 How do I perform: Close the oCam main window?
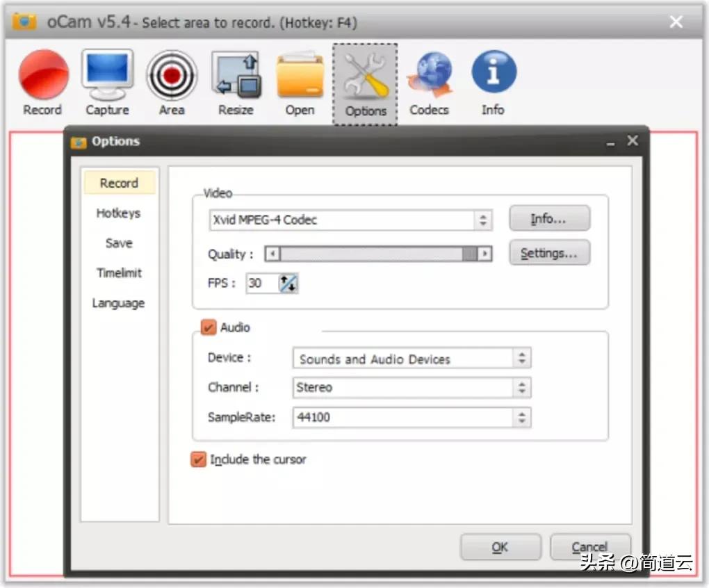(676, 22)
